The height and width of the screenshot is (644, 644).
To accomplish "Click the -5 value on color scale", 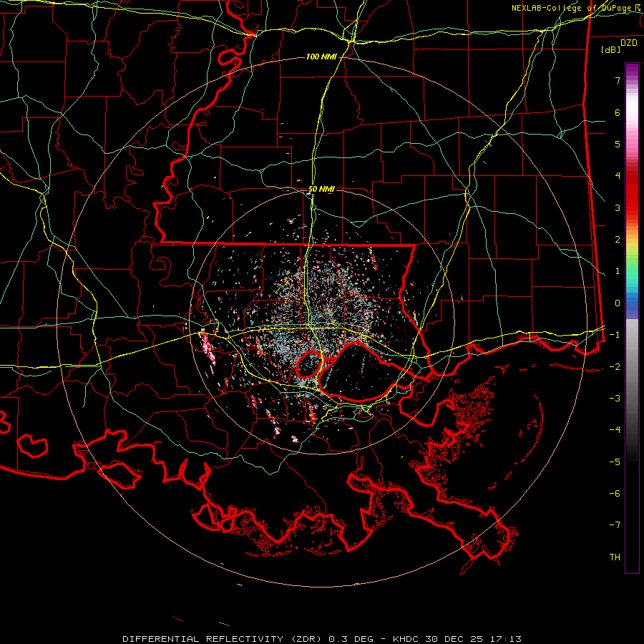I will tap(615, 462).
